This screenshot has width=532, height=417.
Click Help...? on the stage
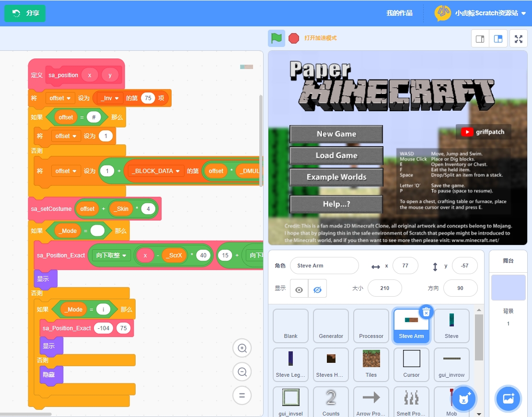coord(336,204)
